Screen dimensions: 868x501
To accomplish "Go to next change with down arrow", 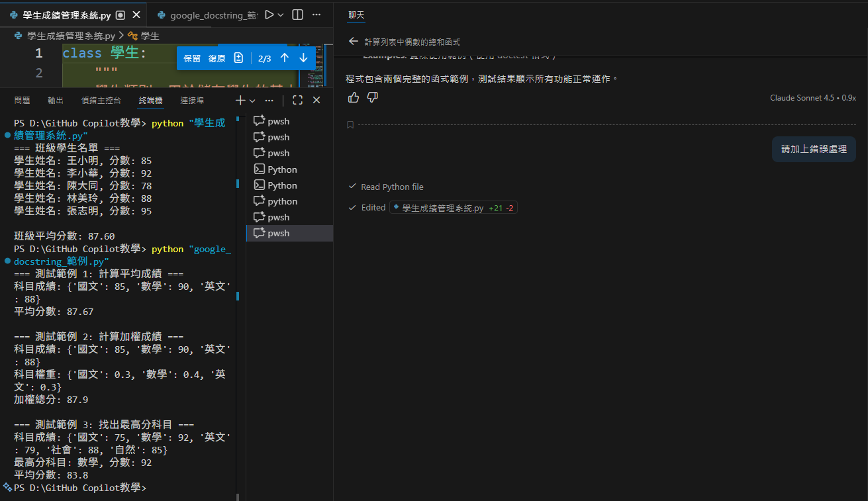I will coord(303,58).
